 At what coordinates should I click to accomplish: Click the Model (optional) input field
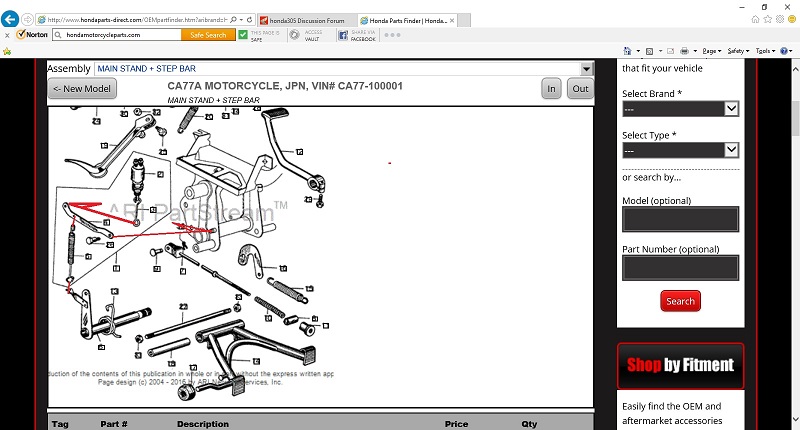coord(680,219)
